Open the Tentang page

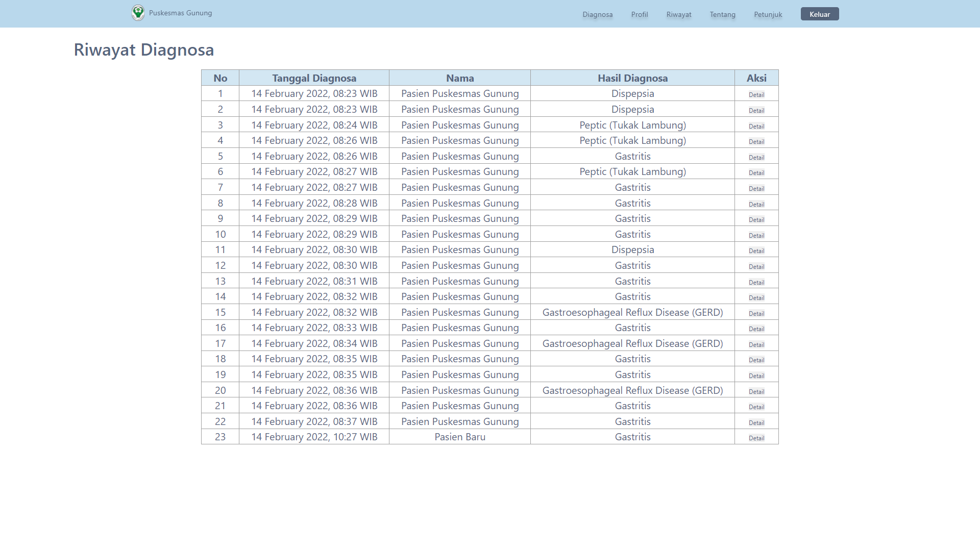[722, 14]
